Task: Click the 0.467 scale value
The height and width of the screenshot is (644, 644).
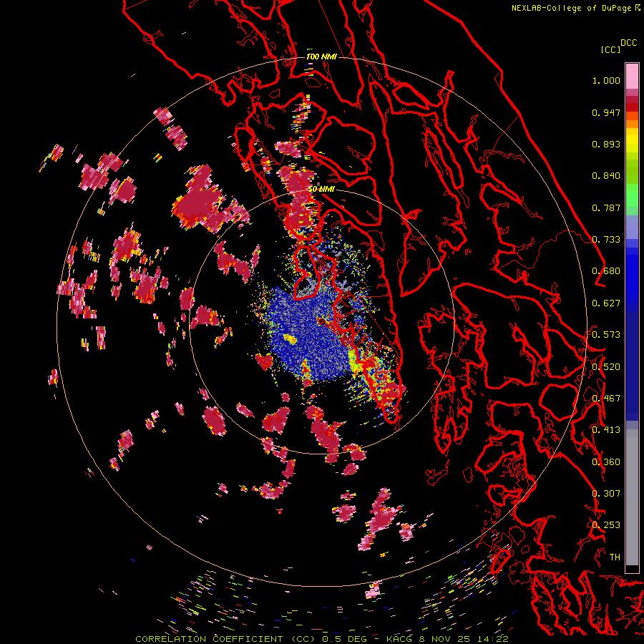Action: (x=606, y=399)
